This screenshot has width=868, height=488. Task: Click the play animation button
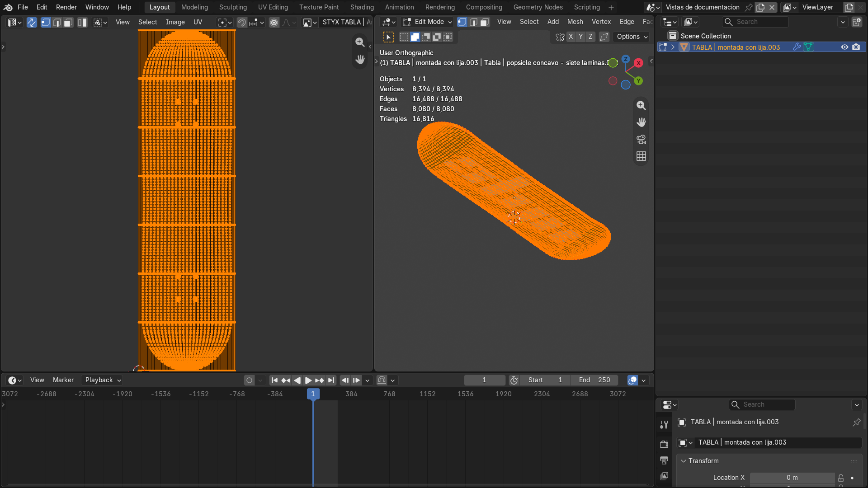[308, 380]
